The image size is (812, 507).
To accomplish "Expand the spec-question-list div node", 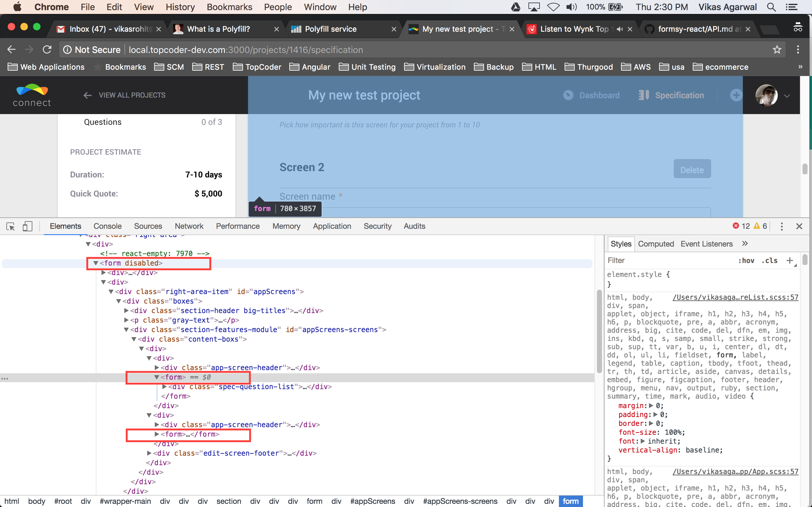I will click(164, 387).
